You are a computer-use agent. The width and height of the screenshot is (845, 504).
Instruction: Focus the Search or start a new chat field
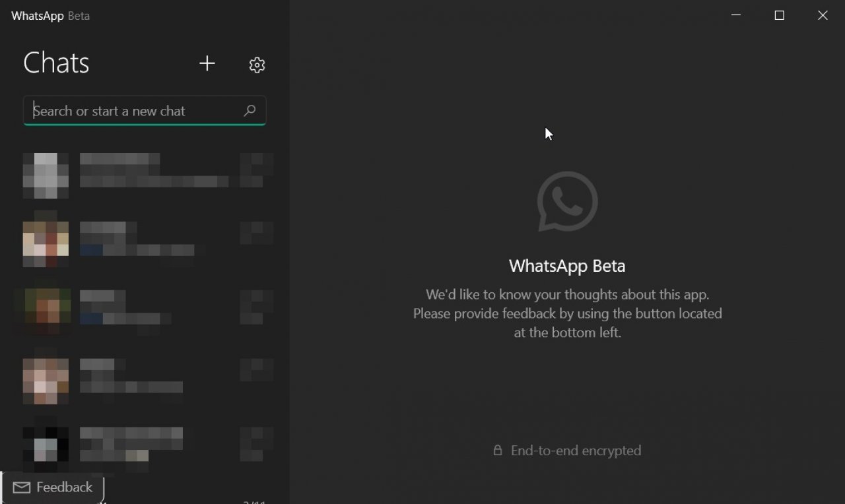tap(145, 111)
